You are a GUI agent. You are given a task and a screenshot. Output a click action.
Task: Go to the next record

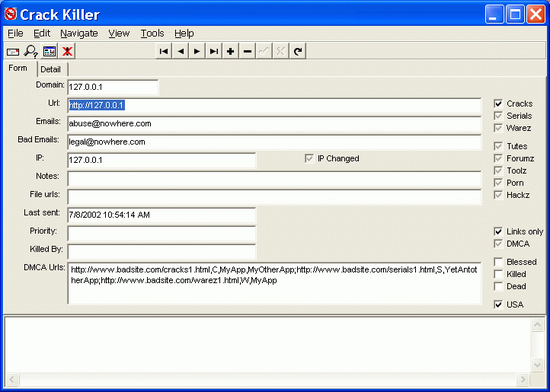coord(197,51)
